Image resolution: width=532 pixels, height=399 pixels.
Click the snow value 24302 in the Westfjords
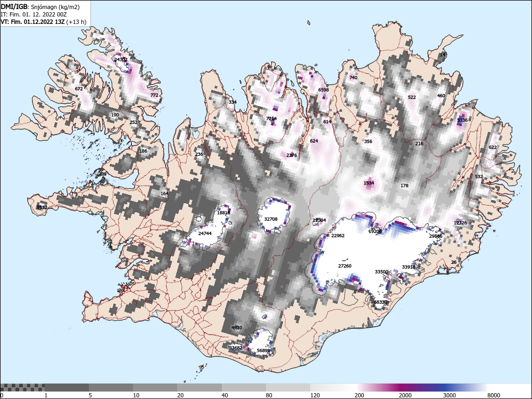[121, 60]
